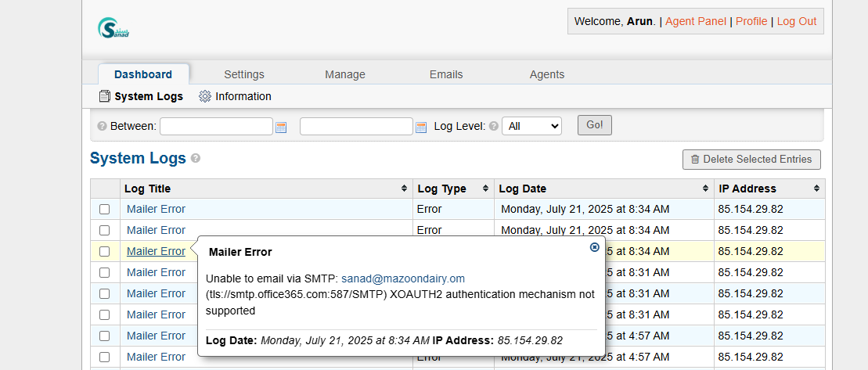Open calendar picker for end date
868x370 pixels.
420,127
